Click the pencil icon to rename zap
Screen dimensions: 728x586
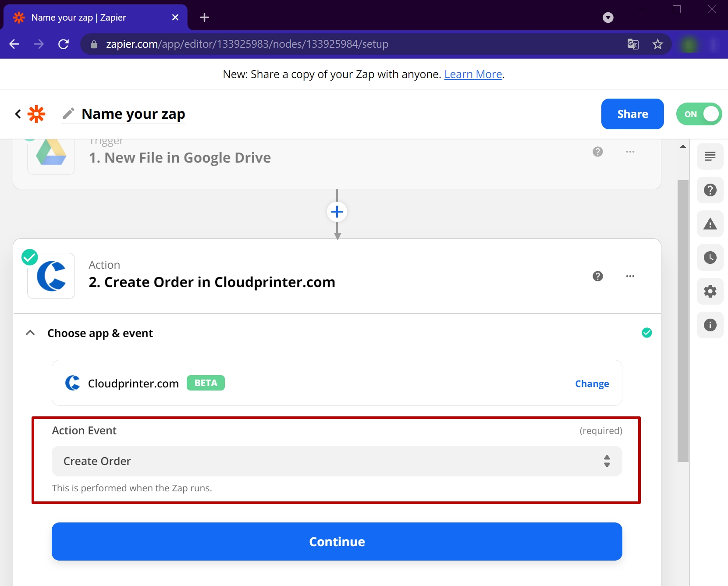68,114
